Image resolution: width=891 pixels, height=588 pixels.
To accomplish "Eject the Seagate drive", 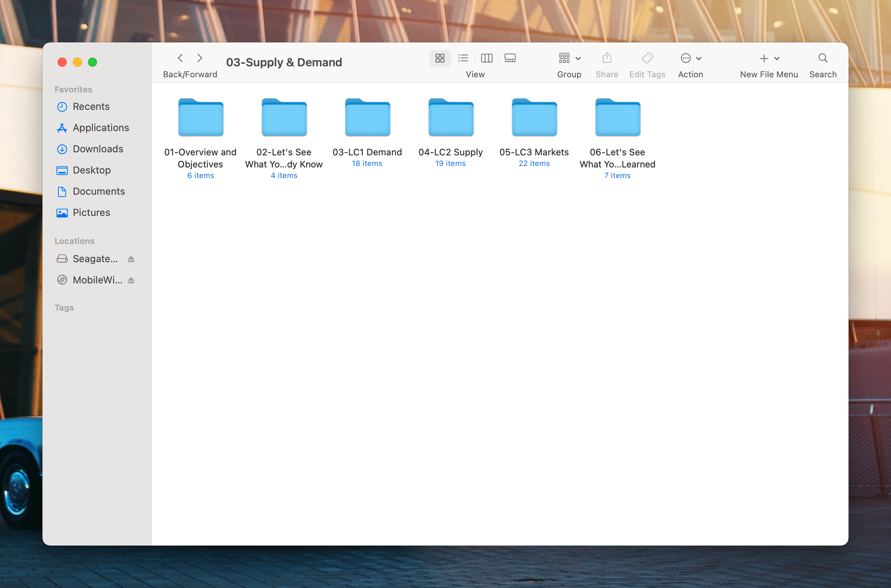I will (x=131, y=259).
